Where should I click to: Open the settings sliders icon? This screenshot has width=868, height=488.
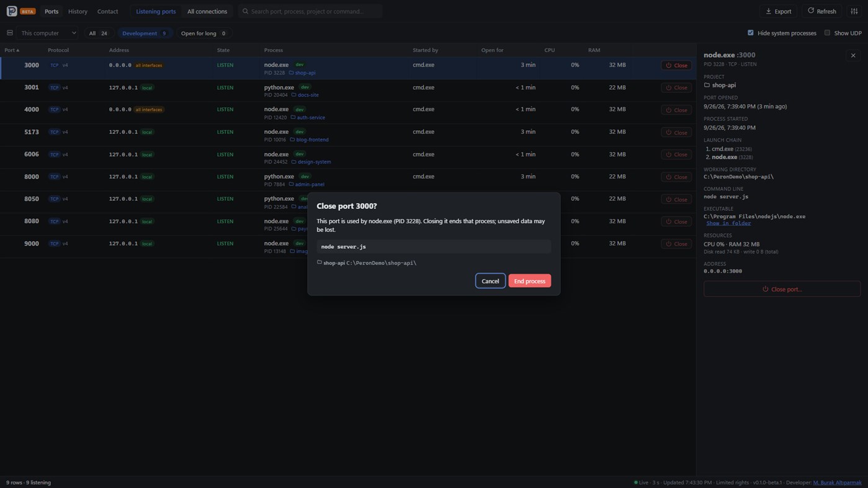[x=854, y=11]
